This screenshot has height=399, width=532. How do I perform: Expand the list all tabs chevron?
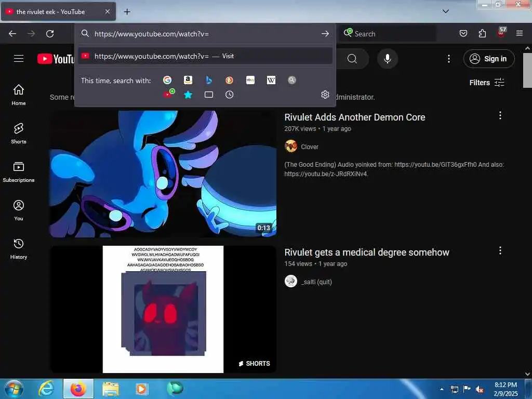pos(446,11)
